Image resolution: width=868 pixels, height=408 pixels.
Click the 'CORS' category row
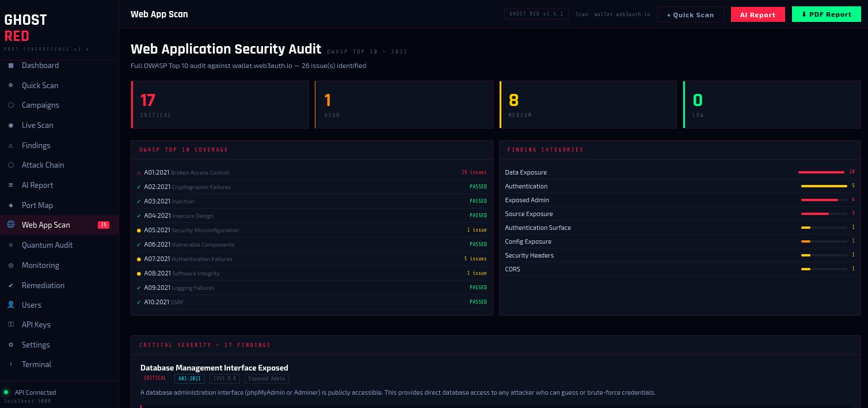coord(680,269)
